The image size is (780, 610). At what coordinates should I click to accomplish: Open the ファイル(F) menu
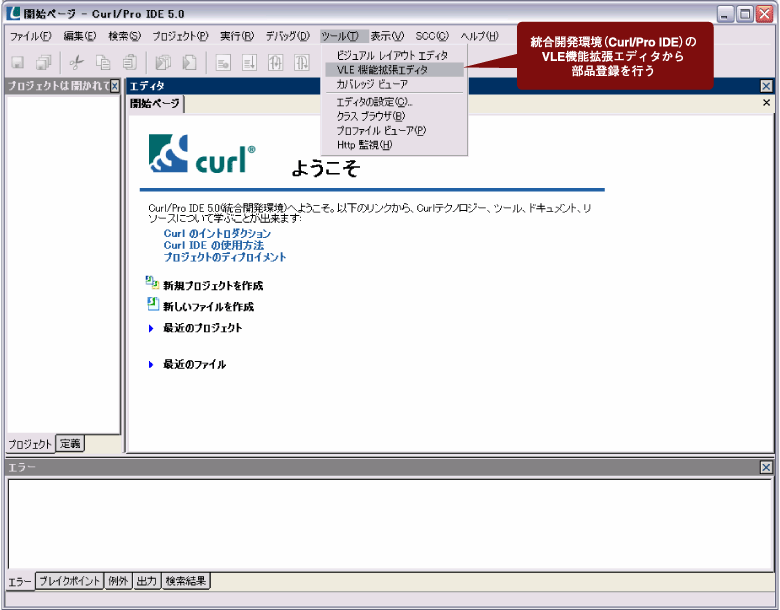click(30, 36)
